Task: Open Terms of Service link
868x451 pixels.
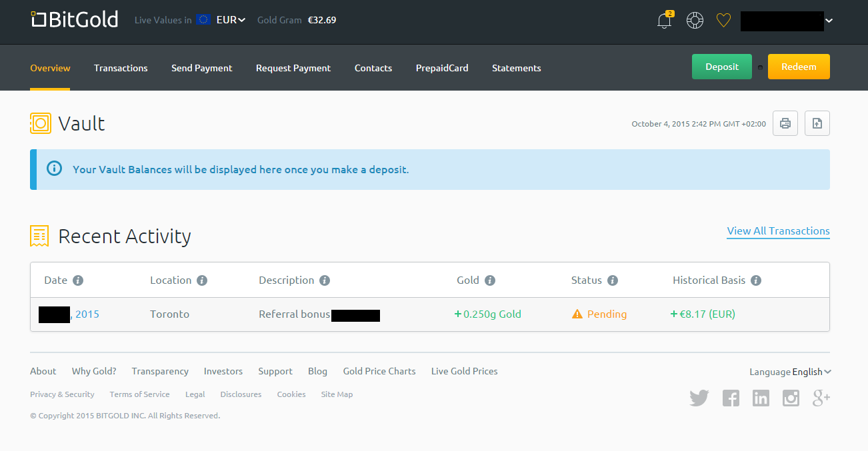Action: pos(139,394)
